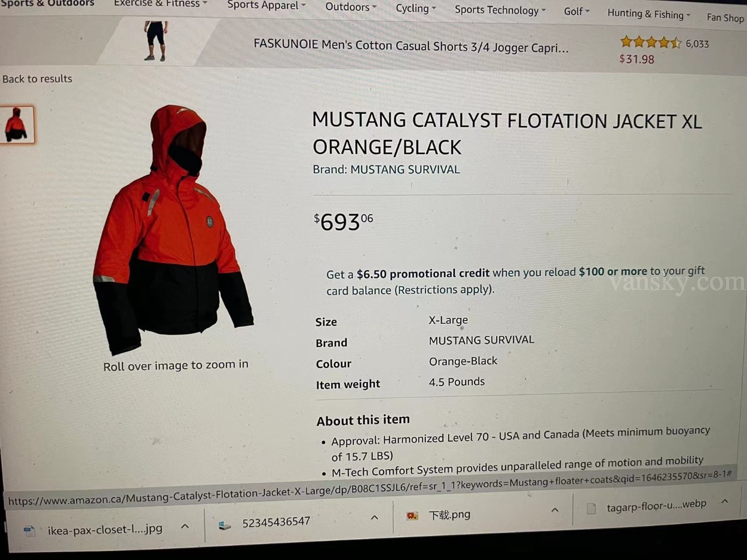This screenshot has height=560, width=747.
Task: Open the Exercise & Fitness menu
Action: pyautogui.click(x=160, y=4)
